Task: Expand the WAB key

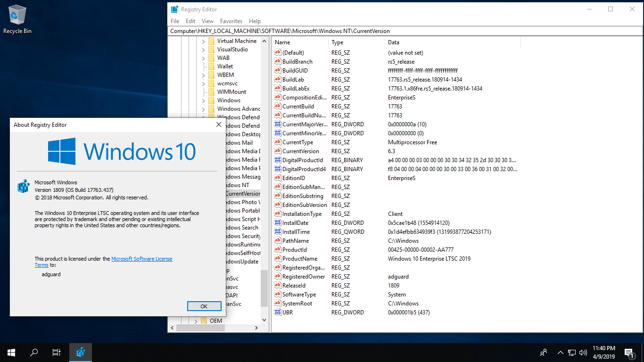Action: tap(204, 58)
